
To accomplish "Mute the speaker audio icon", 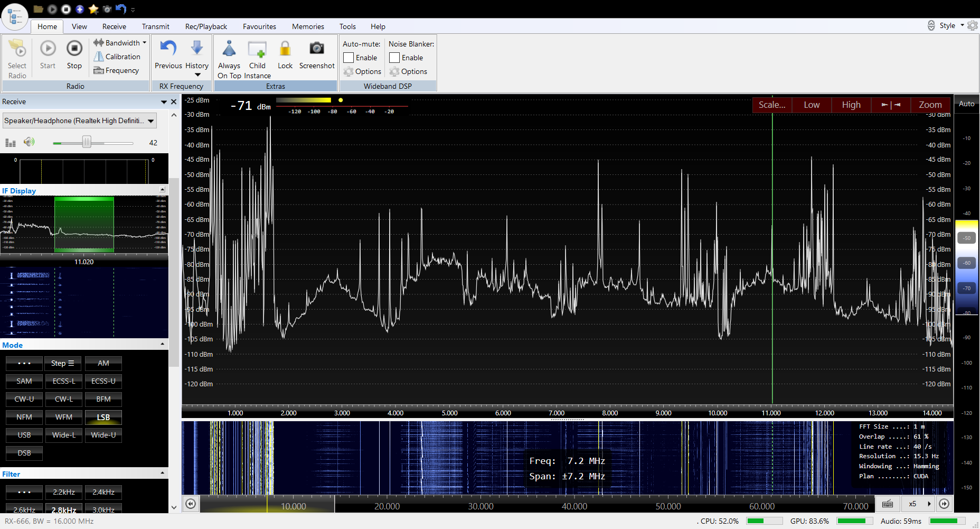I will [29, 142].
